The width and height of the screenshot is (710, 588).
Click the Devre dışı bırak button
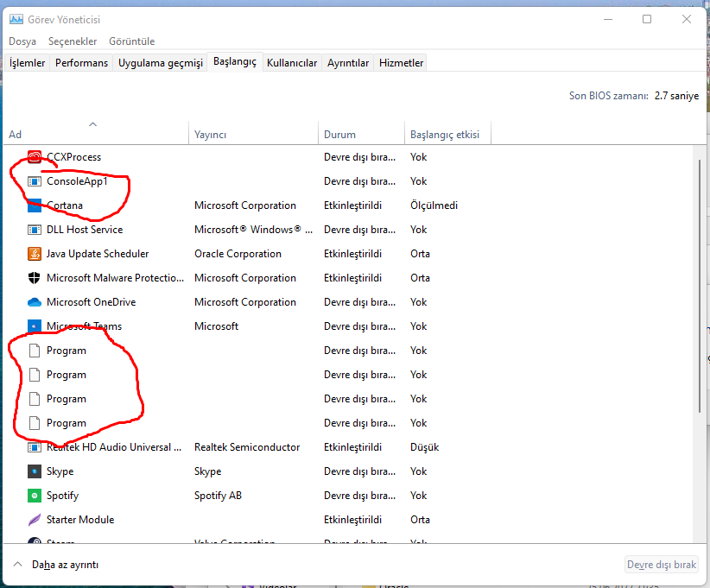[x=662, y=565]
